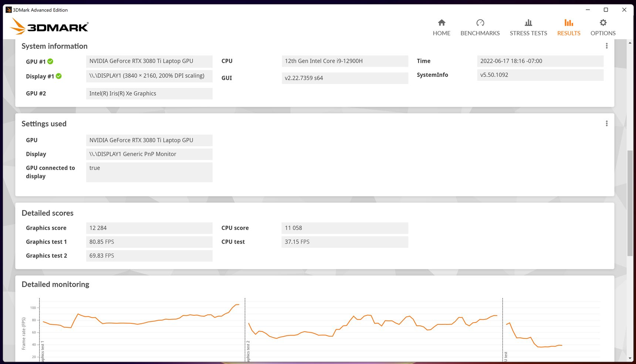The height and width of the screenshot is (364, 636).
Task: Click the Graphics test 1 value 80.85 FPS
Action: pyautogui.click(x=149, y=242)
